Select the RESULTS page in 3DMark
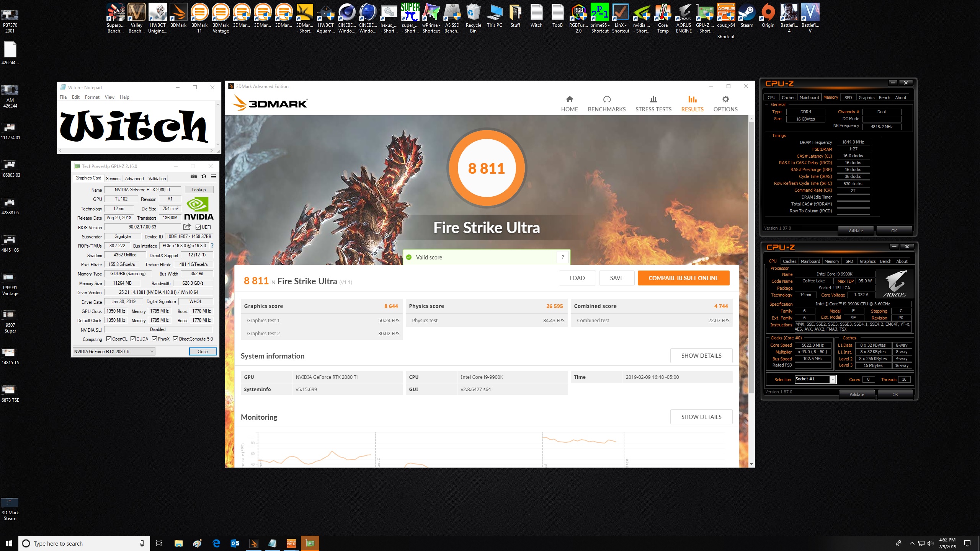 coord(692,104)
